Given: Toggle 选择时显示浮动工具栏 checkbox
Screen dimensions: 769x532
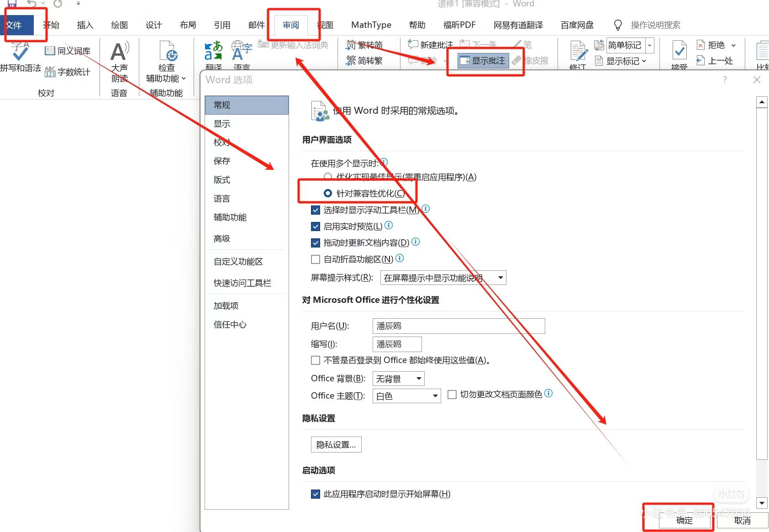Looking at the screenshot, I should click(316, 210).
